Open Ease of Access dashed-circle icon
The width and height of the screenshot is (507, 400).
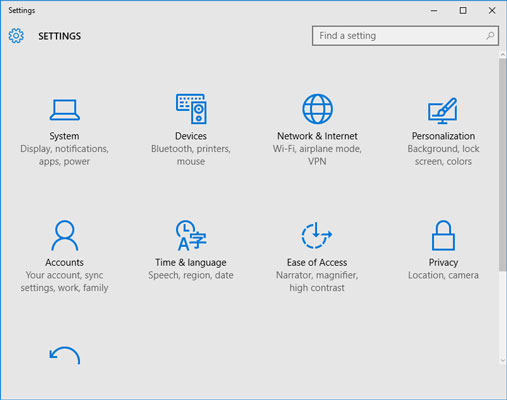317,235
